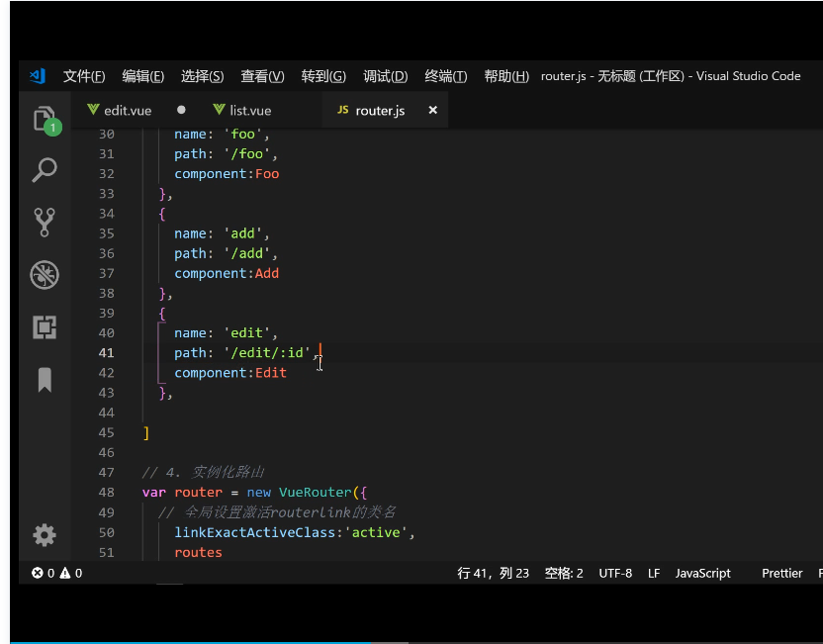Click the '/edit/:id' path string
This screenshot has height=644, width=823.
tap(267, 353)
